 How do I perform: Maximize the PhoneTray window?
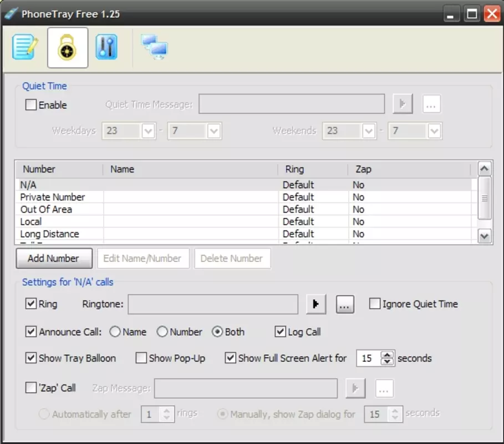tap(471, 14)
